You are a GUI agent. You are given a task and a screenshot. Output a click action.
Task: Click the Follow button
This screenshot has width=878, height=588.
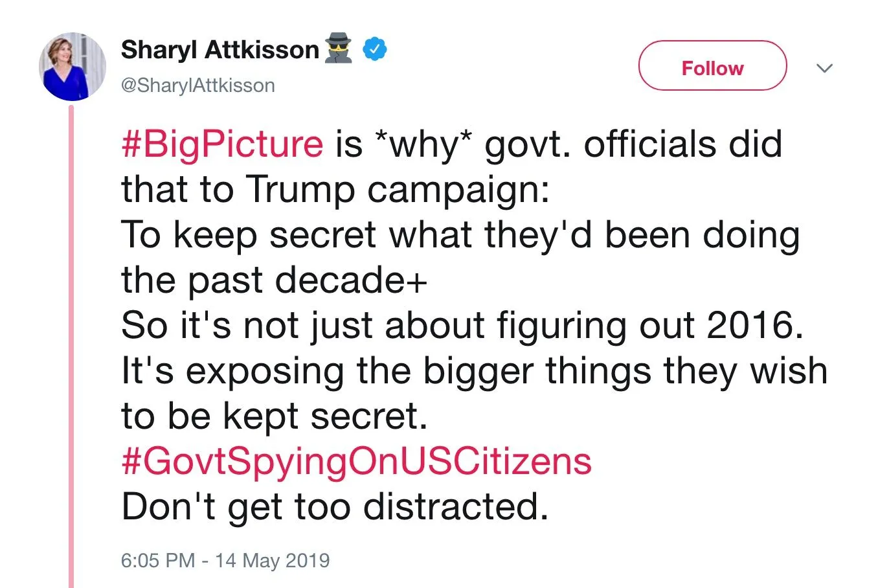712,68
